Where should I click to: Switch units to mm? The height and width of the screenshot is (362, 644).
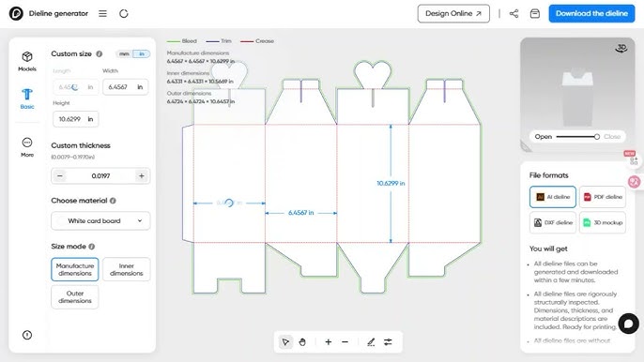click(x=125, y=53)
